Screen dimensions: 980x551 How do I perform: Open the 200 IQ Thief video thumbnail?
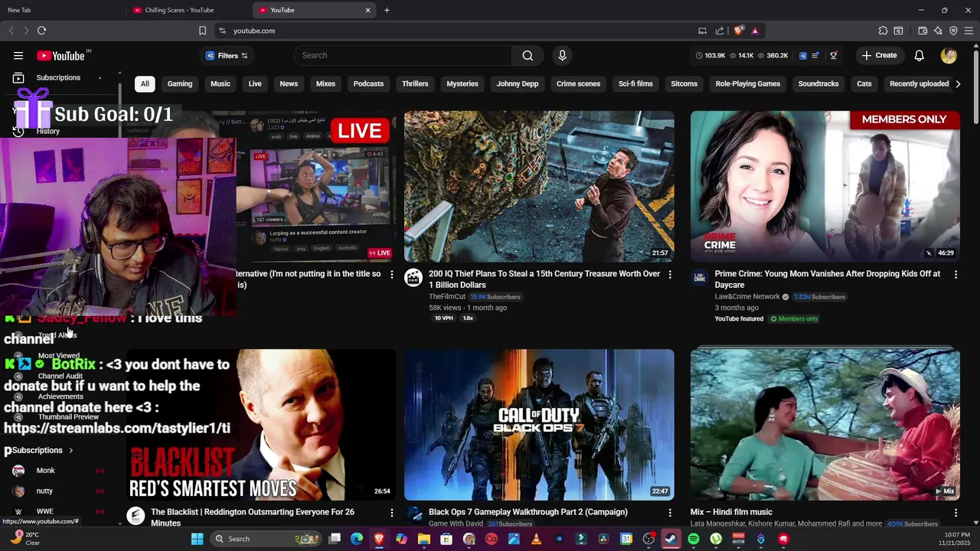tap(539, 187)
